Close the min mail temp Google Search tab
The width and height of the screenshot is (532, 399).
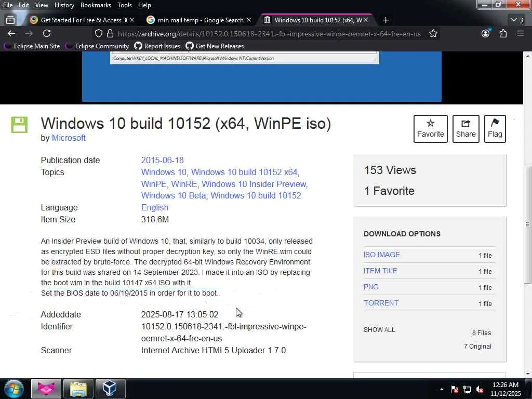249,20
